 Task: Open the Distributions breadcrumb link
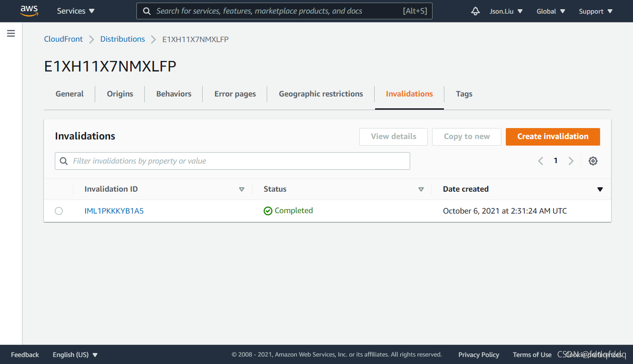coord(122,39)
